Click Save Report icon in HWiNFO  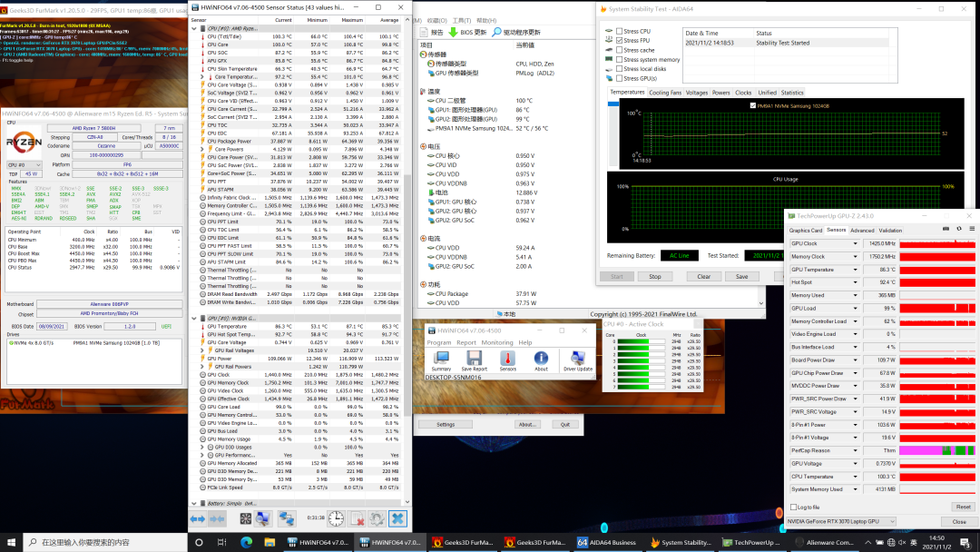coord(475,360)
